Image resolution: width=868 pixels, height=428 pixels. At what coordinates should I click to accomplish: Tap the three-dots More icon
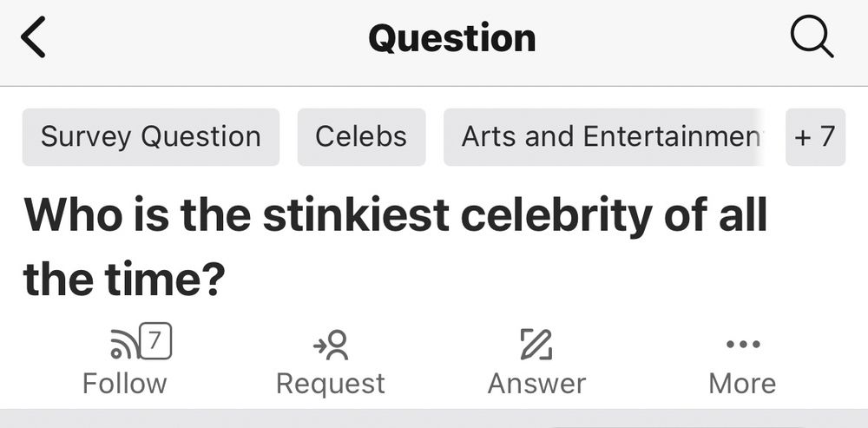743,345
